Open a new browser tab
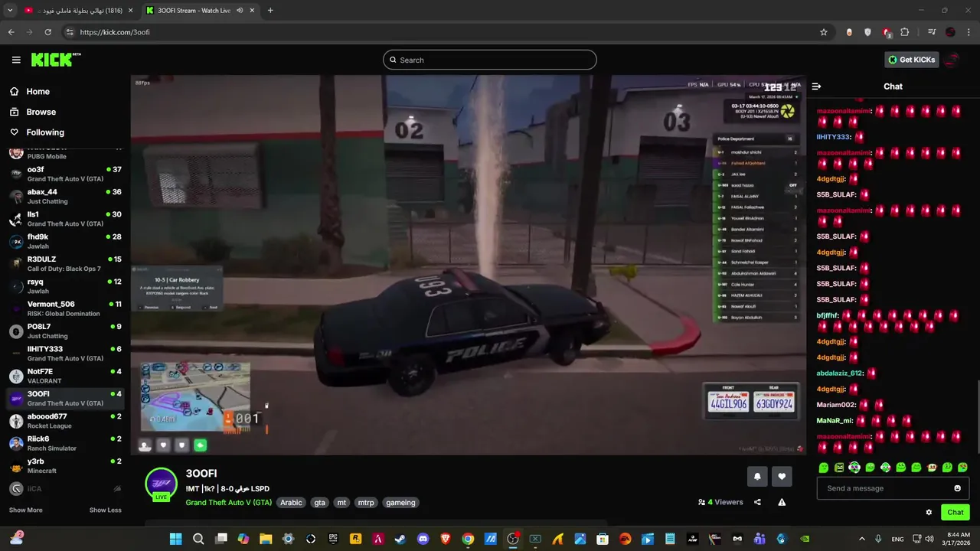The image size is (980, 551). (x=270, y=11)
